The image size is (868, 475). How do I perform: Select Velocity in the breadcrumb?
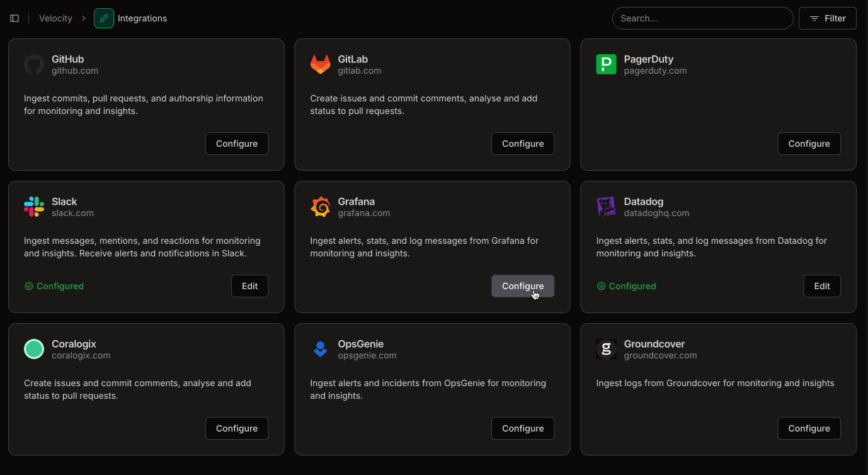[x=55, y=18]
